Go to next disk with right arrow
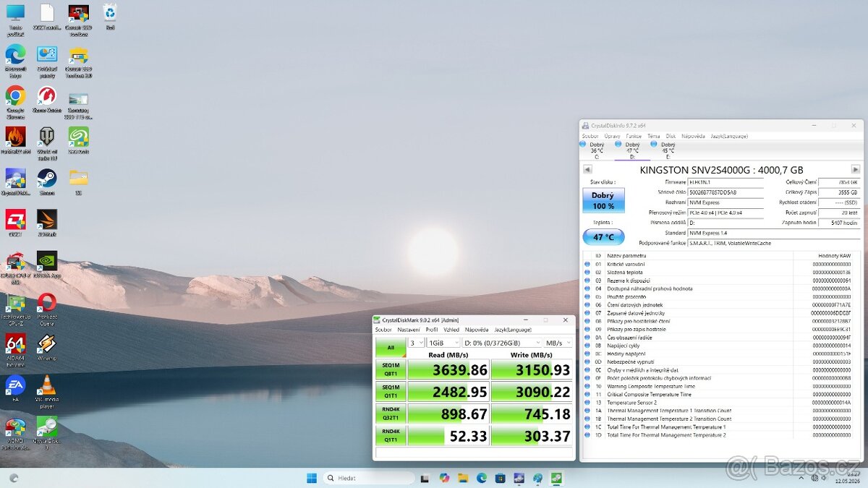Screen dimensions: 868x488 coord(855,169)
